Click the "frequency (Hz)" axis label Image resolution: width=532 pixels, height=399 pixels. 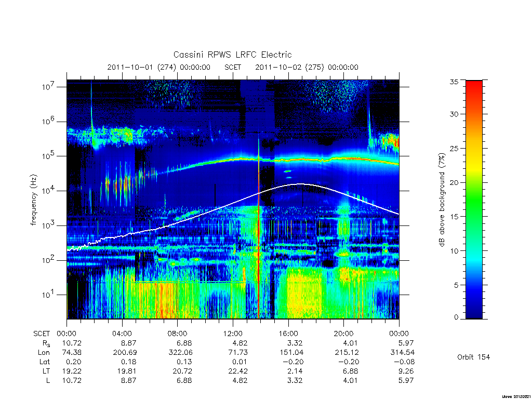34,200
